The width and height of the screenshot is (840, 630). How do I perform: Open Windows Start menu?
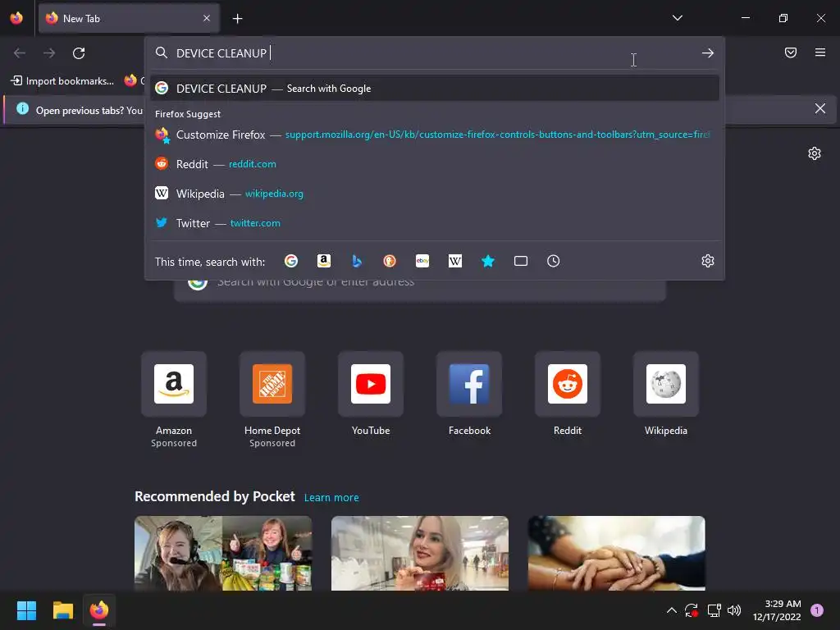pyautogui.click(x=26, y=610)
